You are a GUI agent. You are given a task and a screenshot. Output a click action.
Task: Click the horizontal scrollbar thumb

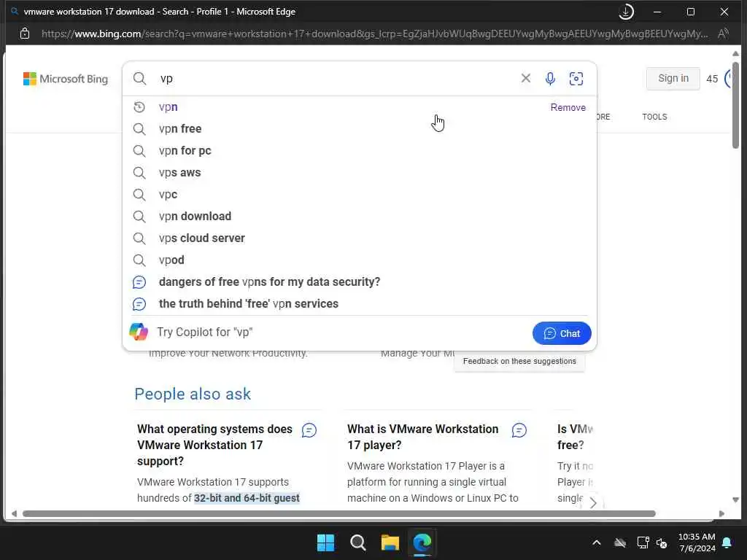(339, 513)
